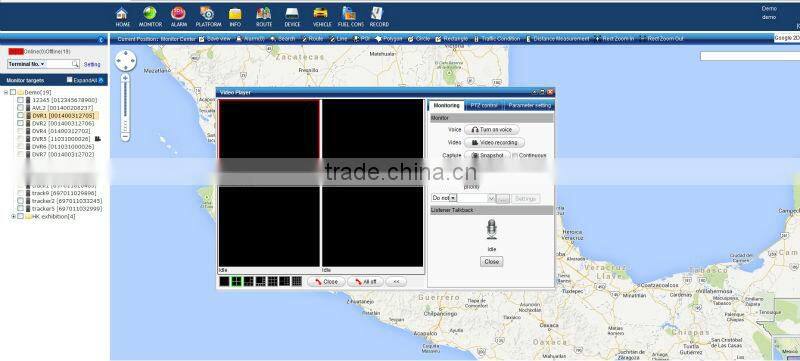Open the RECORD section
The height and width of the screenshot is (361, 800).
coord(379,17)
